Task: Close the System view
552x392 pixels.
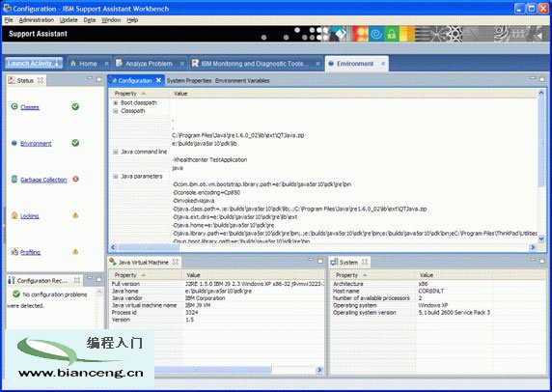Action: click(365, 262)
